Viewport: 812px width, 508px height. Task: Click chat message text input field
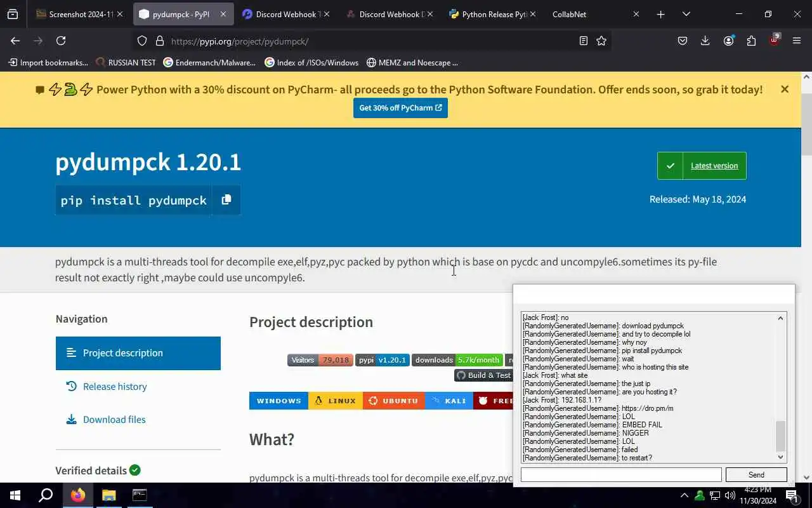[x=621, y=474]
